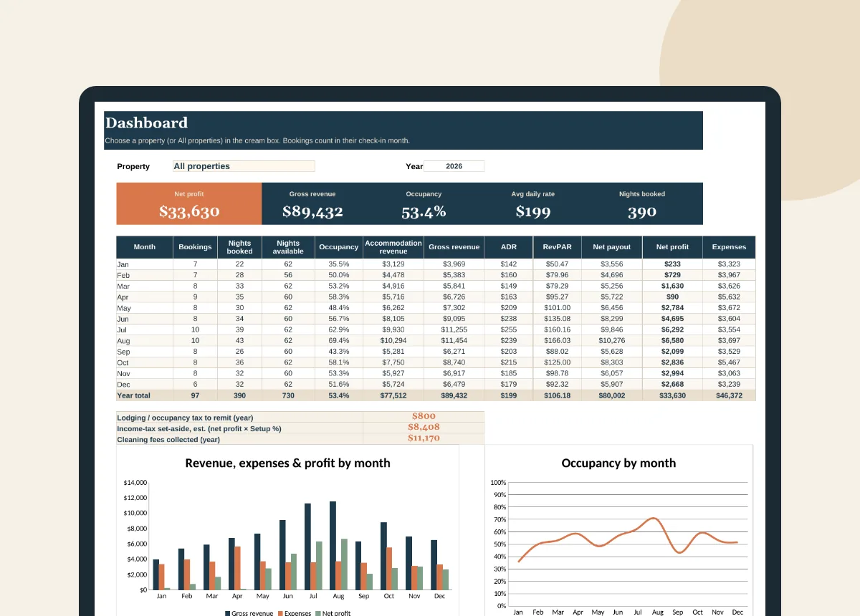
Task: Click year total net payout $80,002
Action: (612, 395)
